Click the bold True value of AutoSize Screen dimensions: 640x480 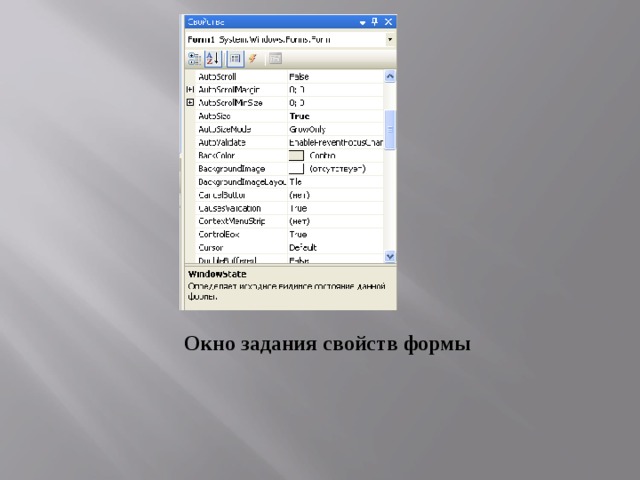click(300, 116)
